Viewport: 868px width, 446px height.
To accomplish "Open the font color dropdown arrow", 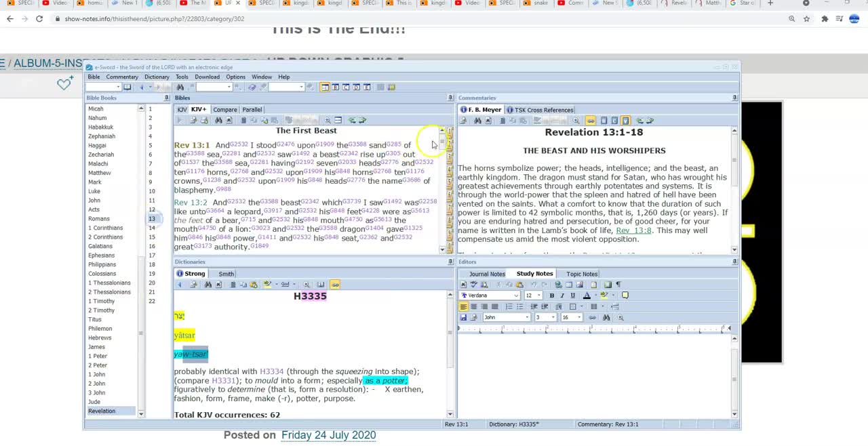I will (x=595, y=296).
